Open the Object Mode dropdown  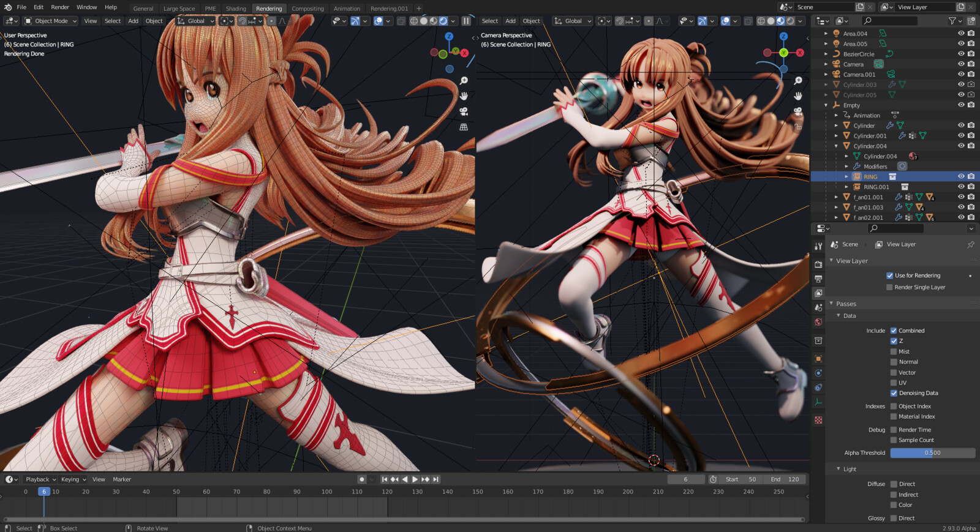(51, 21)
